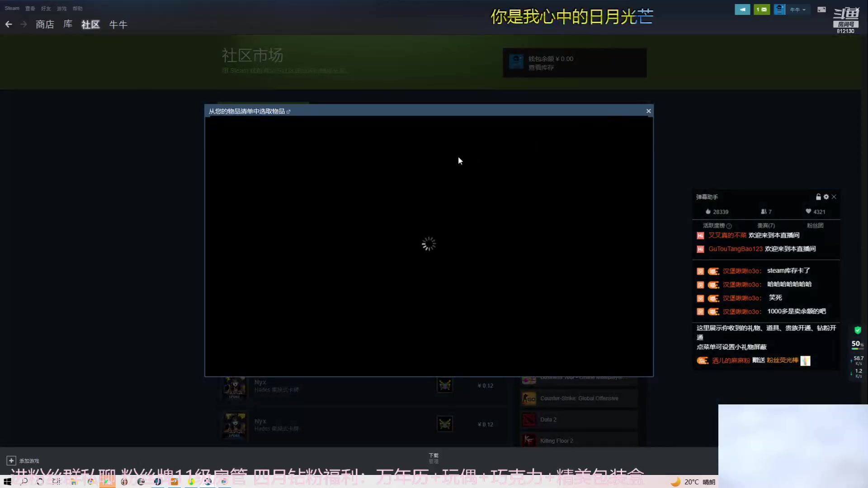Open the green inbox mail notification
868x488 pixels.
pyautogui.click(x=762, y=9)
